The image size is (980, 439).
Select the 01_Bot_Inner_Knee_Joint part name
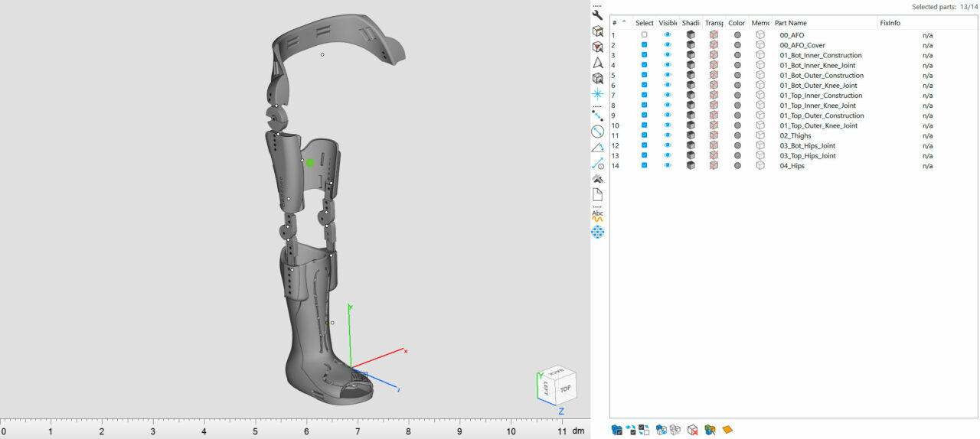(817, 65)
